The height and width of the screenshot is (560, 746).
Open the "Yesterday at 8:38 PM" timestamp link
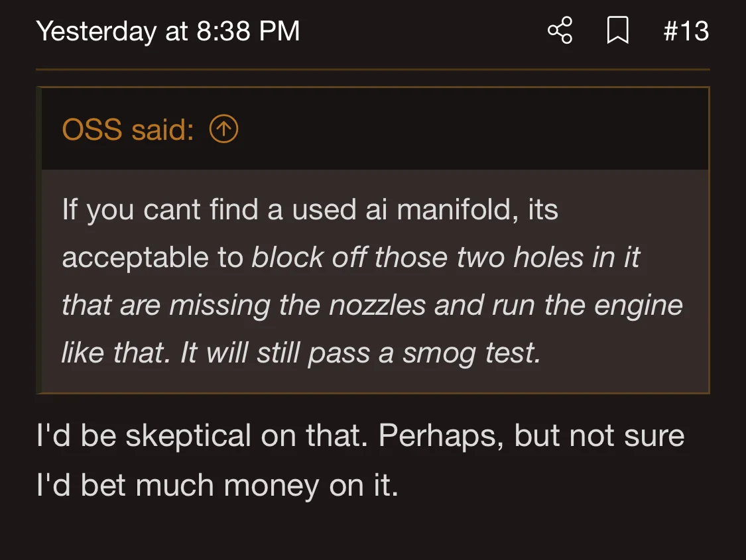[x=168, y=31]
